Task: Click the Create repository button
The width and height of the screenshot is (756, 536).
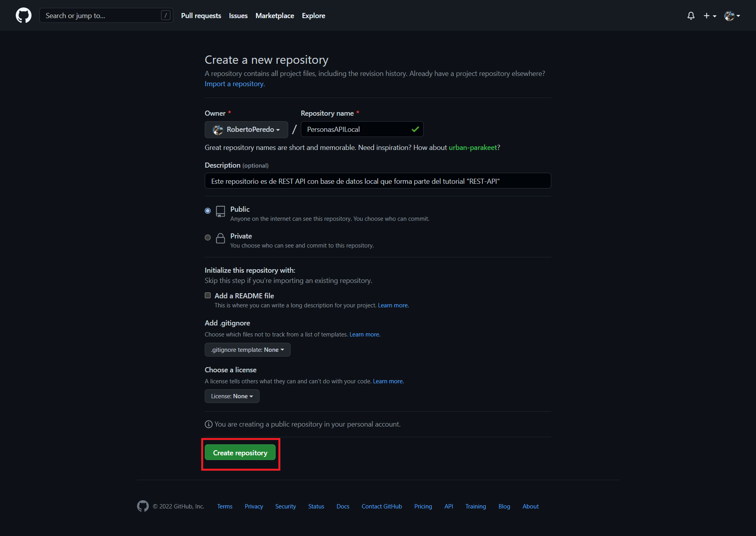Action: pyautogui.click(x=240, y=453)
